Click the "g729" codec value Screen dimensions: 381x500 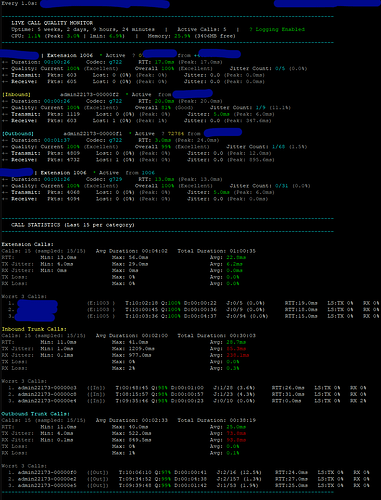[x=115, y=179]
